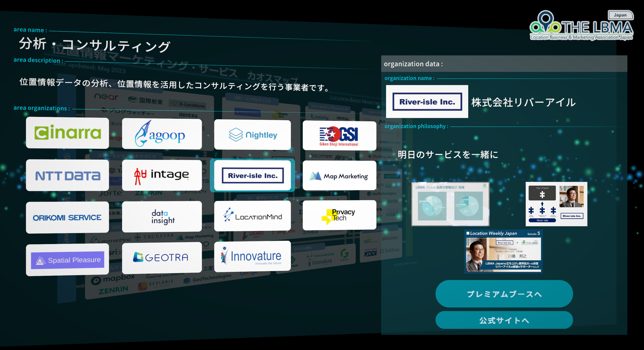Click the GEOTRA organization tile
The width and height of the screenshot is (644, 350).
coord(162,257)
